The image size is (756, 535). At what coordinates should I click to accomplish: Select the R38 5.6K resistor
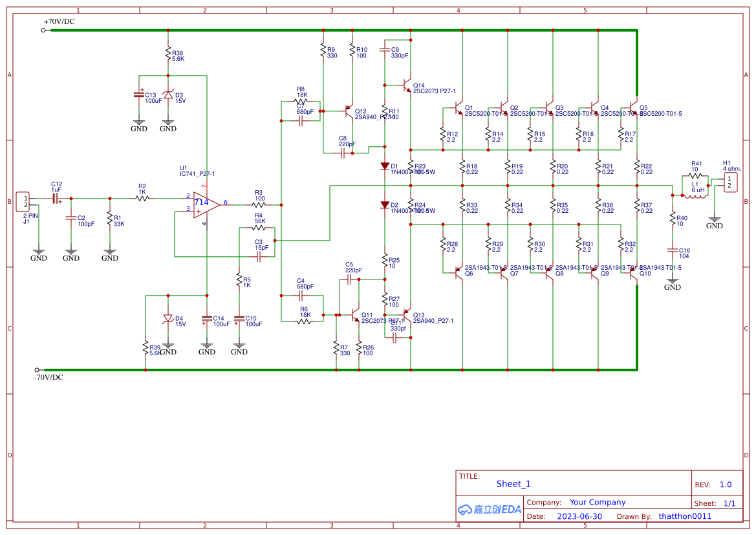pyautogui.click(x=168, y=53)
